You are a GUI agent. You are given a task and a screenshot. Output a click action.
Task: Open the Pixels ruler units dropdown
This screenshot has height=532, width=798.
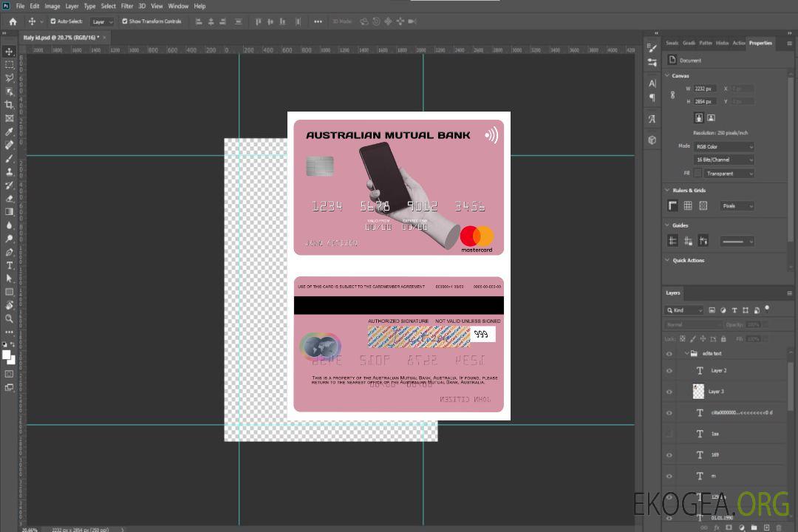[x=737, y=206]
